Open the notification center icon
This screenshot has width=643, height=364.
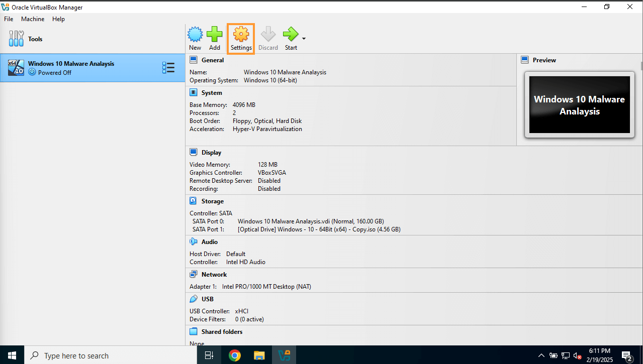pos(627,355)
